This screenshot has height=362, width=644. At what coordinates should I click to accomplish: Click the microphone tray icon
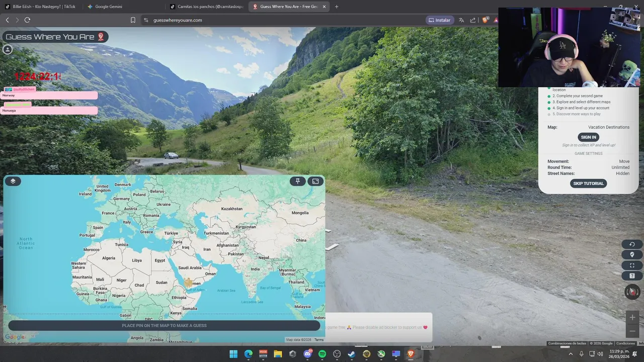[x=582, y=354]
